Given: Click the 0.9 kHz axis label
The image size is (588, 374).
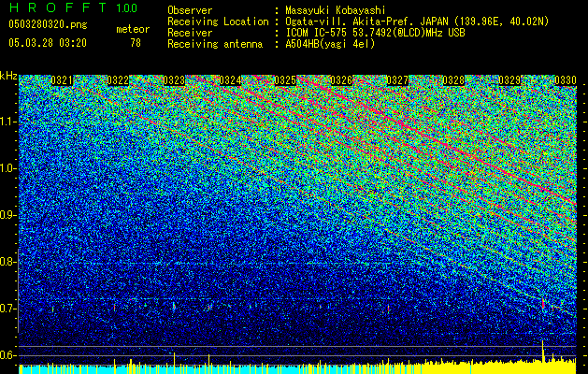Looking at the screenshot, I should pyautogui.click(x=7, y=215).
